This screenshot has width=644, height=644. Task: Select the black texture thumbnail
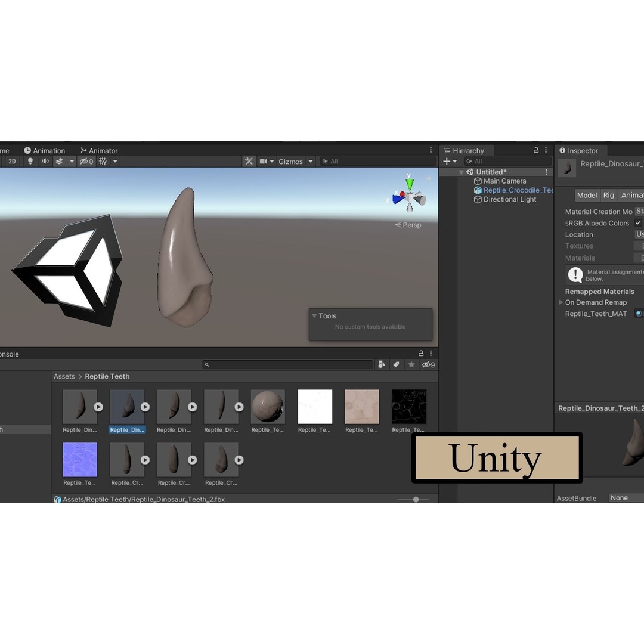pos(409,407)
